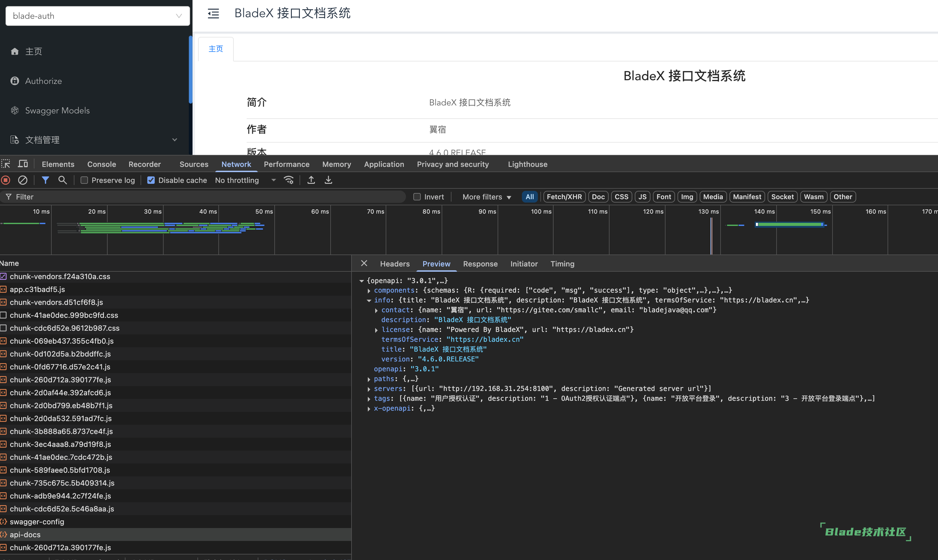Screen dimensions: 938x560
Task: Collapse the sidebar menu fold icon
Action: pos(213,14)
